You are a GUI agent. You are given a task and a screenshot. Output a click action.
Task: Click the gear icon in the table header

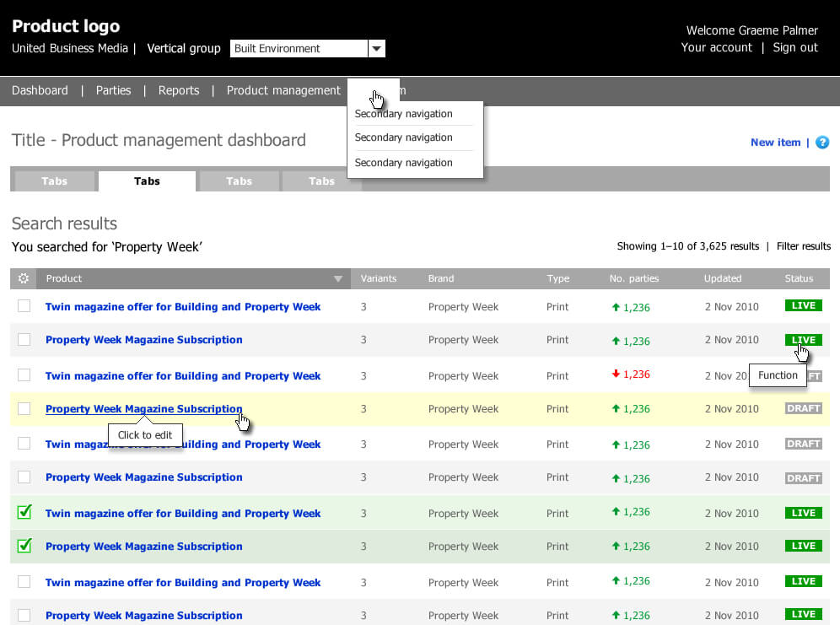tap(23, 278)
